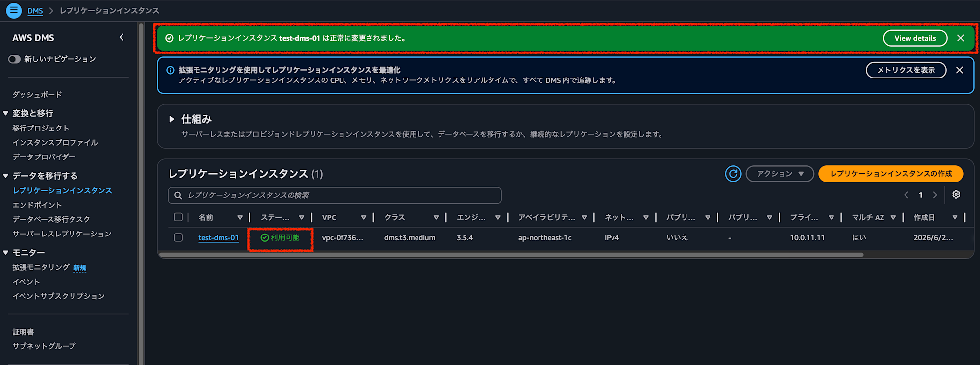Select all instances with the header checkbox
This screenshot has height=365, width=980.
pyautogui.click(x=178, y=217)
